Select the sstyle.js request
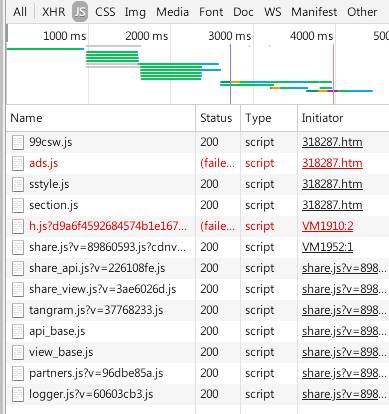The width and height of the screenshot is (389, 414). coord(49,184)
